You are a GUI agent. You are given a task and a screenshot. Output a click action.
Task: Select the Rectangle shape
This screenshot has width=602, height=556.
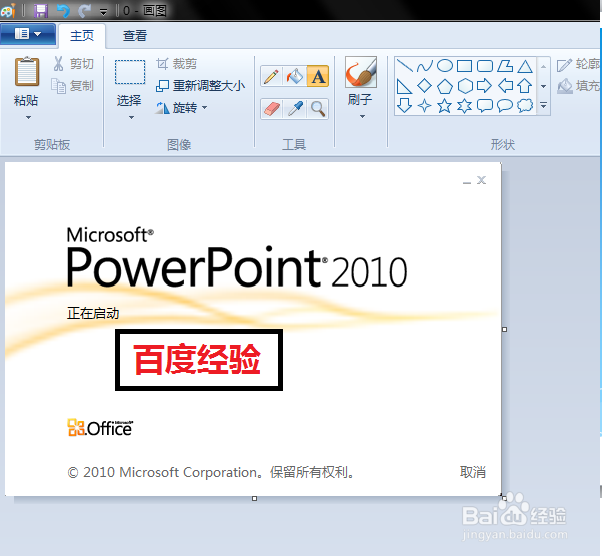(465, 66)
